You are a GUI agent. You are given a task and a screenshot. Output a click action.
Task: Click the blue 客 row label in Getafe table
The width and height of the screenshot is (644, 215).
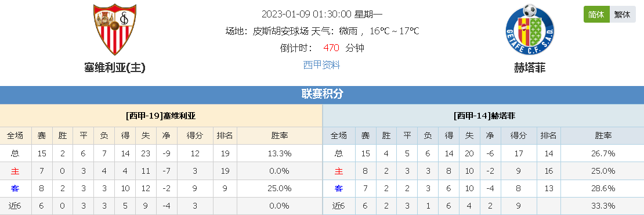338,189
